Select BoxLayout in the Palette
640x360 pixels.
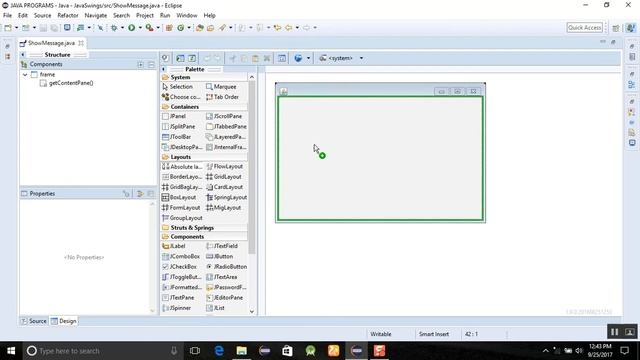[x=179, y=197]
